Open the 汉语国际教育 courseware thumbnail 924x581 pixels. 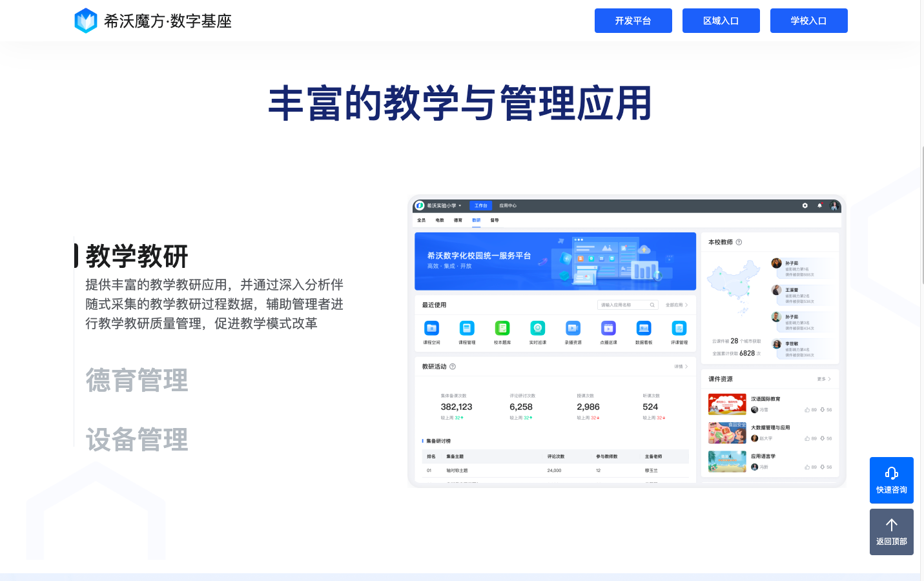727,404
